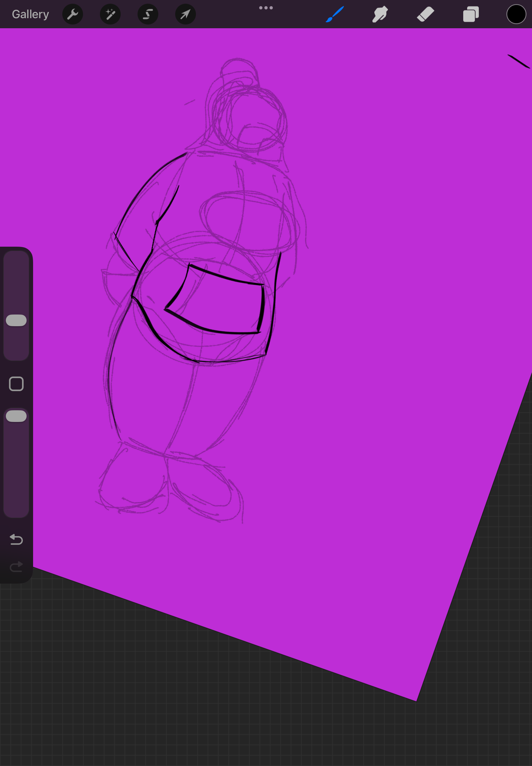The width and height of the screenshot is (532, 766).
Task: Undo the last stroke
Action: tap(16, 539)
